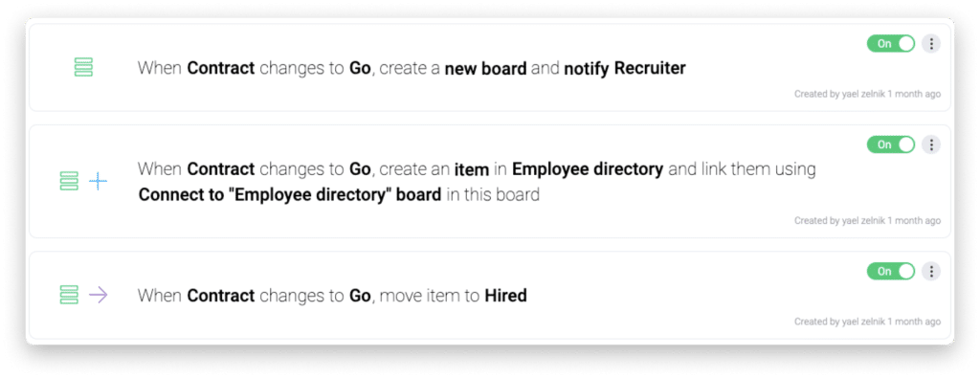
Task: Click 'Connect to "Employee directory" board' column field
Action: pos(290,195)
